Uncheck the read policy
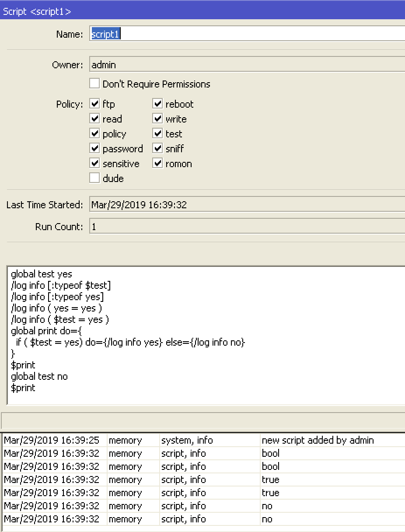 [x=95, y=119]
